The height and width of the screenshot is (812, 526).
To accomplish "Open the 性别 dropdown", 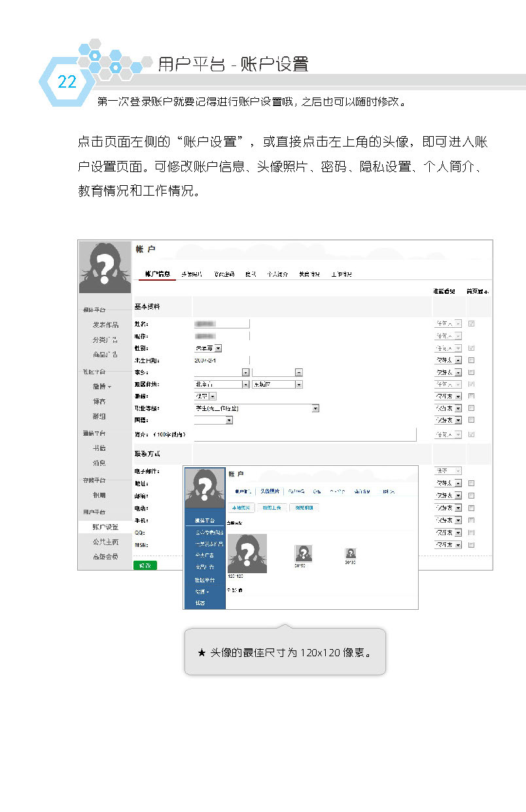I will 208,348.
